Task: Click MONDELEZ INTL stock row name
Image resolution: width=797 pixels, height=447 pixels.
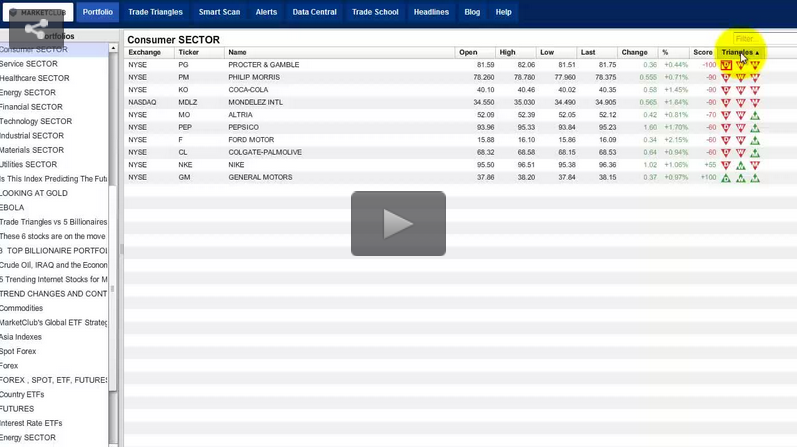Action: (255, 102)
